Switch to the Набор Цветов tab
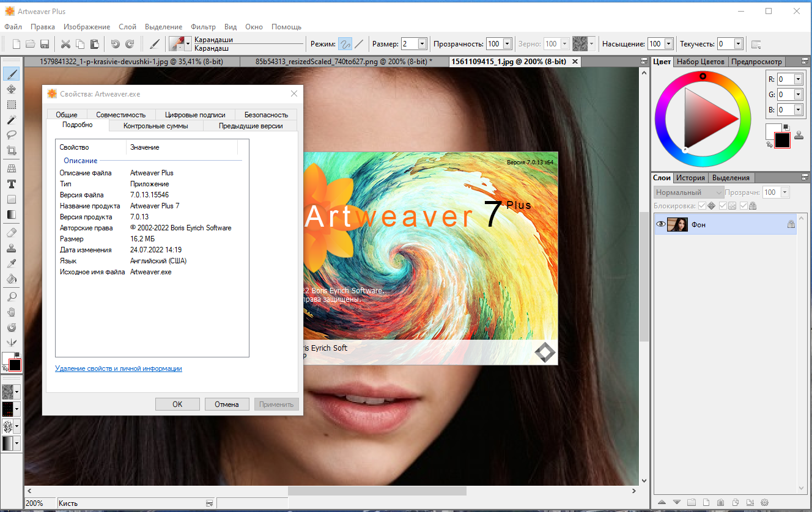Screen dimensions: 812x512 701,62
